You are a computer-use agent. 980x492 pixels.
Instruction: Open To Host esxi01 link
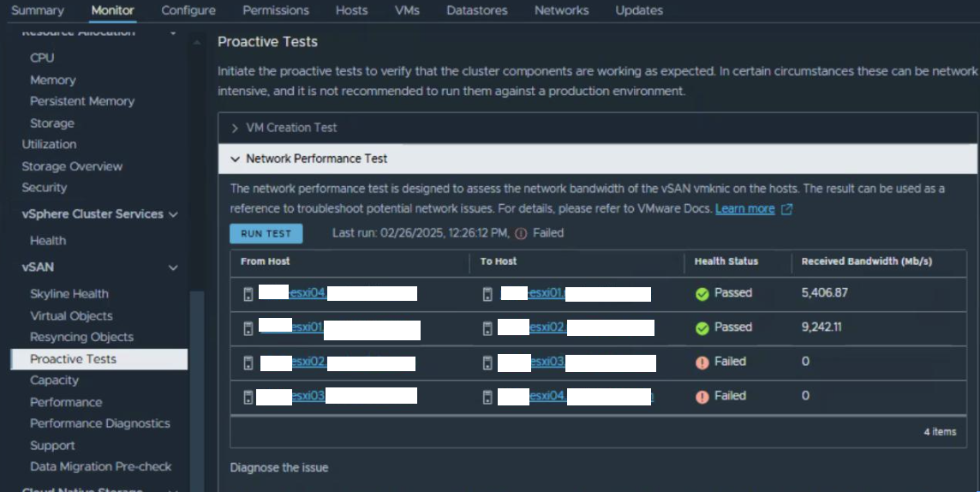(x=547, y=292)
